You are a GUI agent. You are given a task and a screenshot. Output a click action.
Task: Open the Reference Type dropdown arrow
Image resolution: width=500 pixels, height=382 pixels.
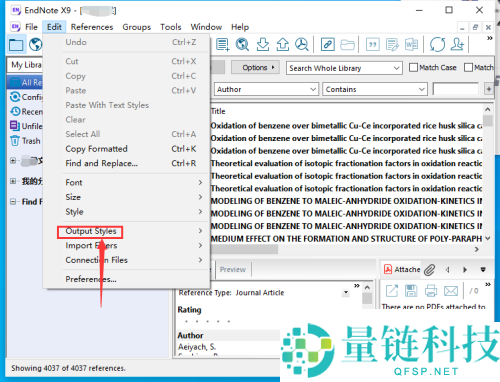346,293
